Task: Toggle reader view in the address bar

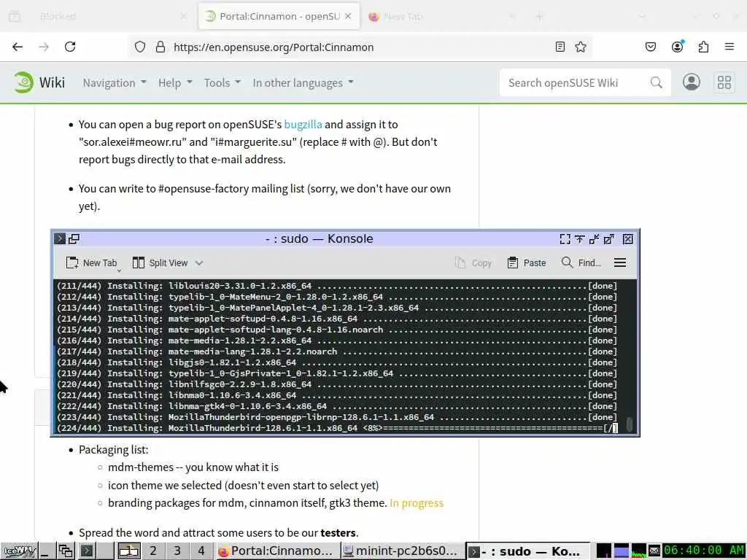Action: [560, 47]
